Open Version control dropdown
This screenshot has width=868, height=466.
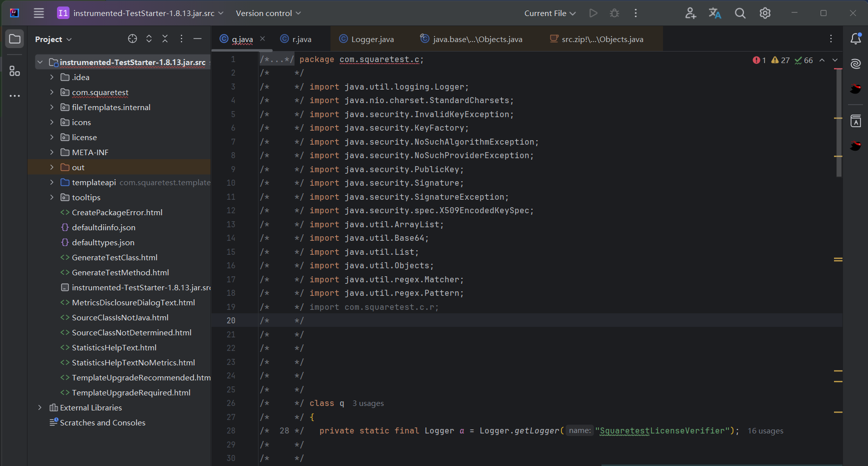click(x=268, y=13)
